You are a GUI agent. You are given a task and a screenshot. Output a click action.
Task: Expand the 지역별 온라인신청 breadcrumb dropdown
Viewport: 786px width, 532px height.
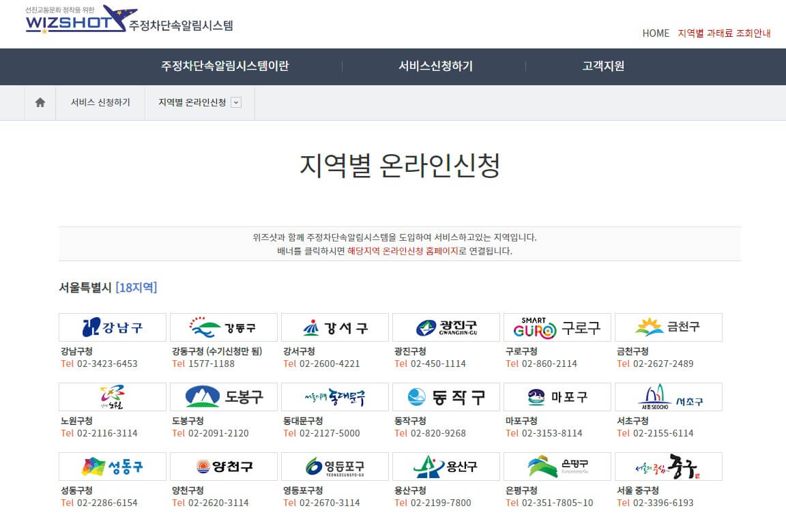pos(236,103)
